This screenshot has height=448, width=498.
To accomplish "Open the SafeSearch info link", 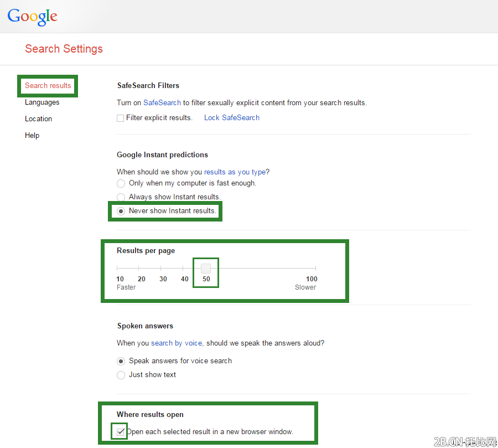I will [x=162, y=103].
